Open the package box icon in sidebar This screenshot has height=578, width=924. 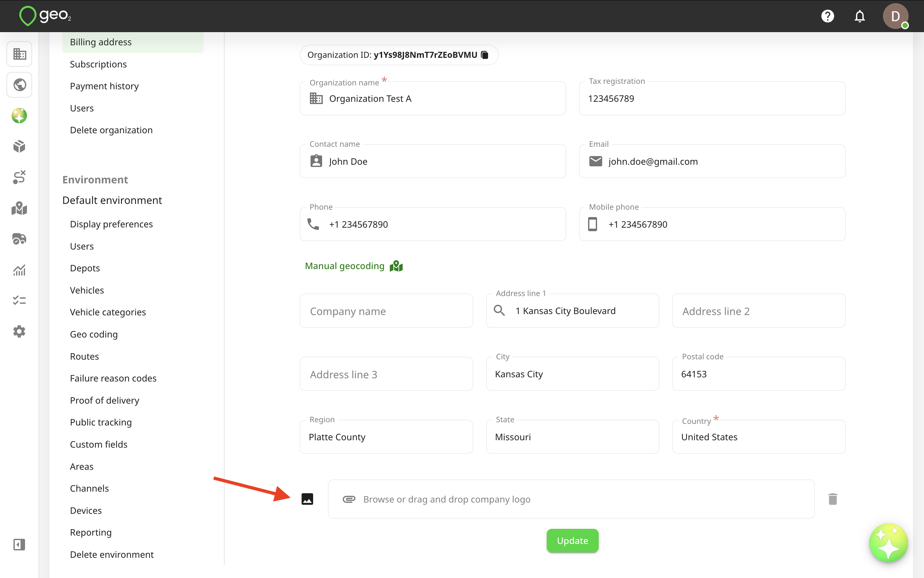[20, 146]
